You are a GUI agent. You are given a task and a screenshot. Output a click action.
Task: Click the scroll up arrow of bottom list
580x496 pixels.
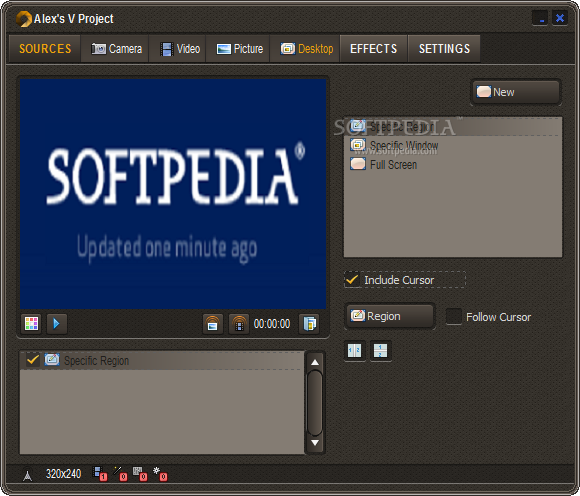click(315, 362)
